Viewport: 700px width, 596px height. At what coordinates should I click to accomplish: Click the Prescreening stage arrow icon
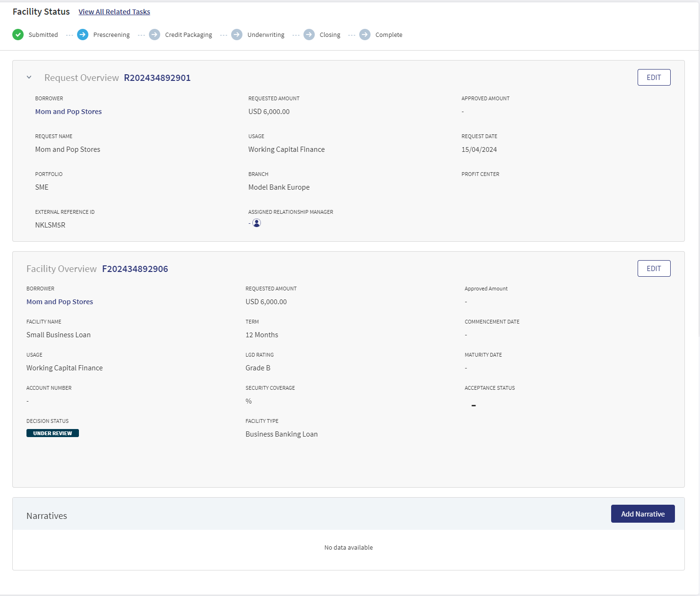83,35
